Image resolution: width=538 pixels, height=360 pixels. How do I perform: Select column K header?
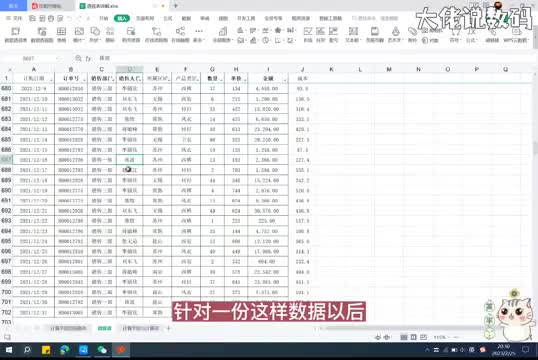[331, 69]
